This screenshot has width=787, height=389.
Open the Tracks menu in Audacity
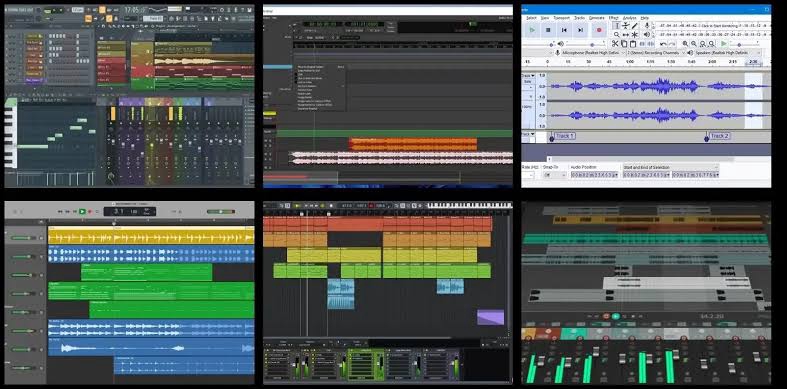[x=580, y=18]
